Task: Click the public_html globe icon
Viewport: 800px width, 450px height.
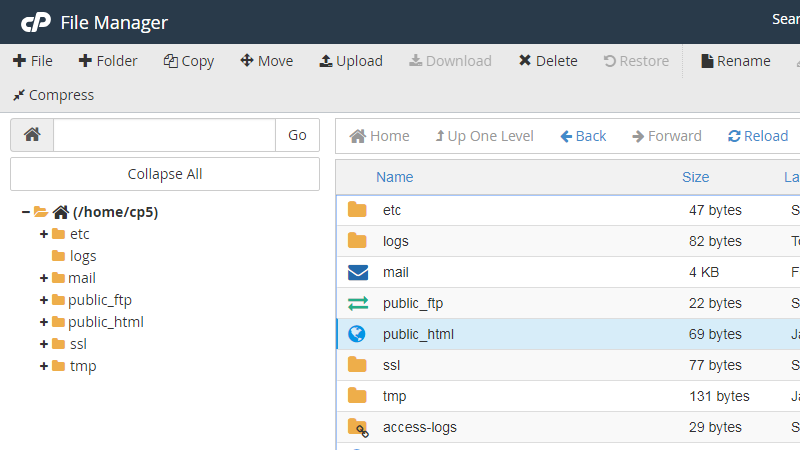Action: click(357, 334)
